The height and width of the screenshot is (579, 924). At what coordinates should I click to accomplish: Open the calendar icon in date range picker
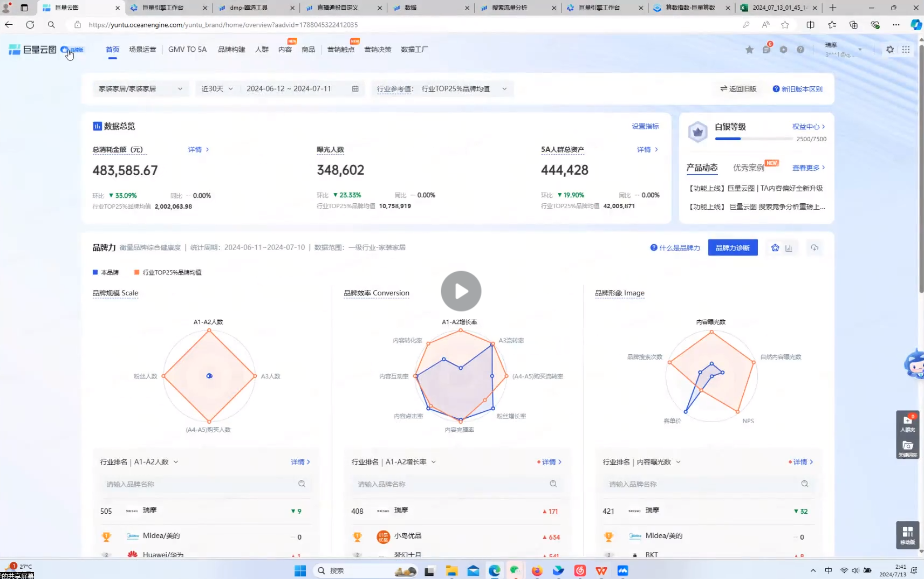point(355,89)
